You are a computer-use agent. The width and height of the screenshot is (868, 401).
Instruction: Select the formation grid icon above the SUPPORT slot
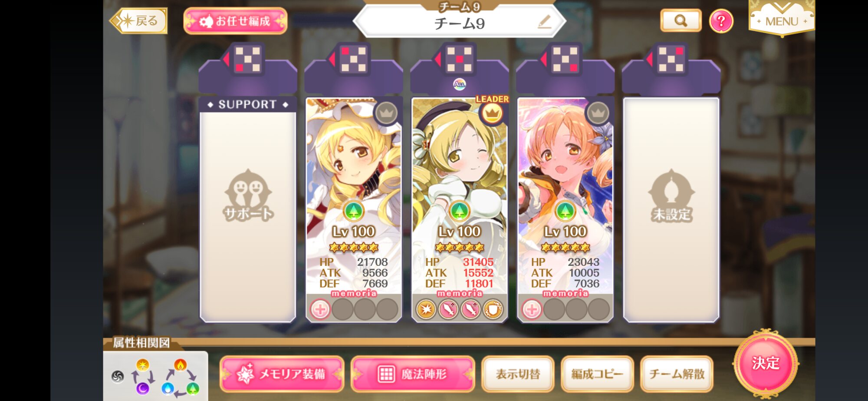tap(247, 59)
